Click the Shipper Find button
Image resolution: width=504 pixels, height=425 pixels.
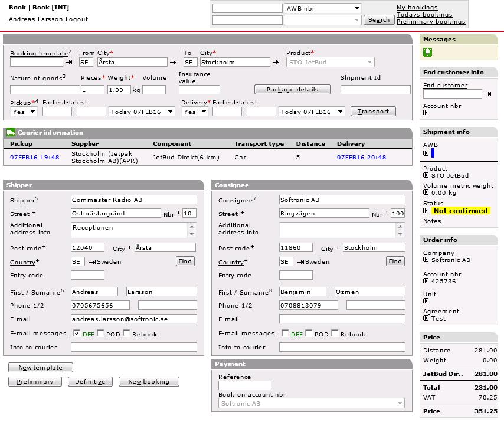(185, 261)
